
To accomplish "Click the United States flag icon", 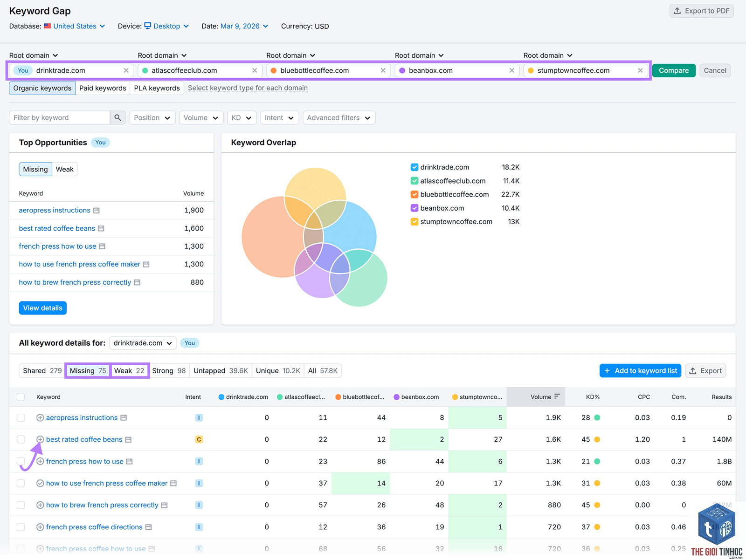I will (x=48, y=26).
